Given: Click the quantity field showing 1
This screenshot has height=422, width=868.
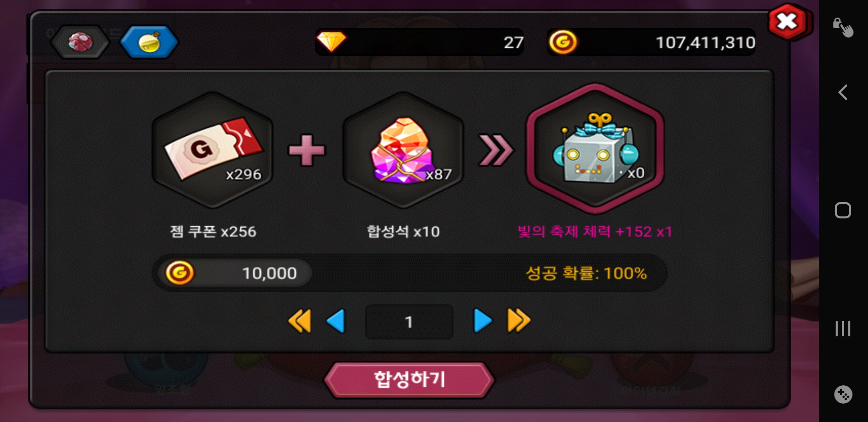Looking at the screenshot, I should tap(409, 322).
